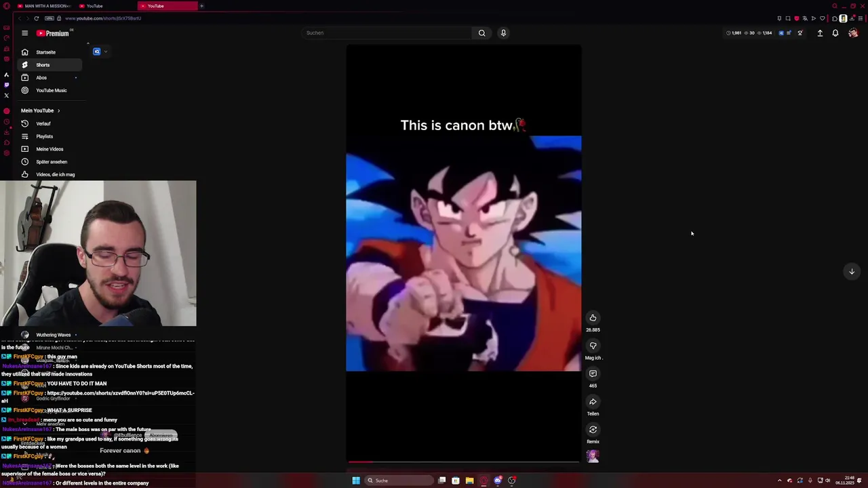Click the browser address bar URL
Viewport: 868px width, 488px height.
point(103,18)
